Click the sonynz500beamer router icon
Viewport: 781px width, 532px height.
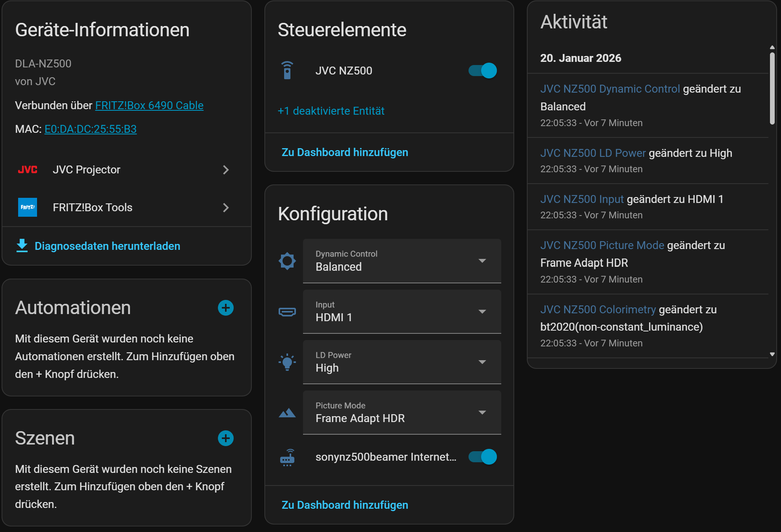pos(287,457)
